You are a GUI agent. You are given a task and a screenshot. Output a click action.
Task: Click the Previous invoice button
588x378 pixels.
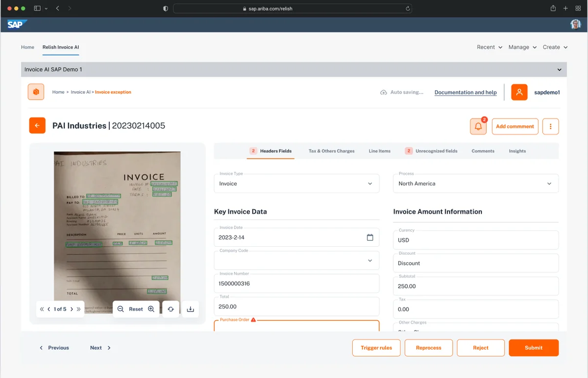coord(54,348)
